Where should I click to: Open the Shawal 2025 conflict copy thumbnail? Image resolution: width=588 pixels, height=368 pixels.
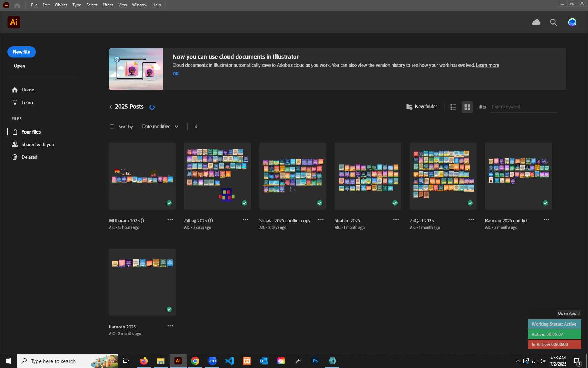pos(293,176)
